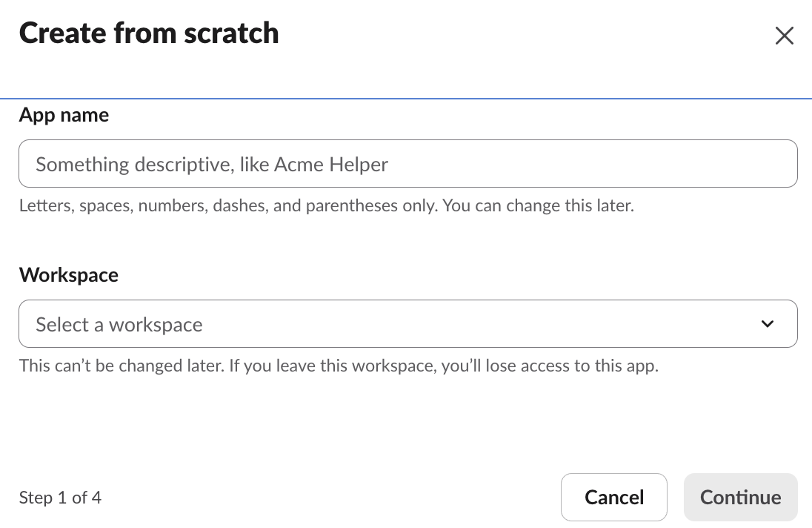812x528 pixels.
Task: Open the Select a workspace dropdown
Action: [x=408, y=324]
